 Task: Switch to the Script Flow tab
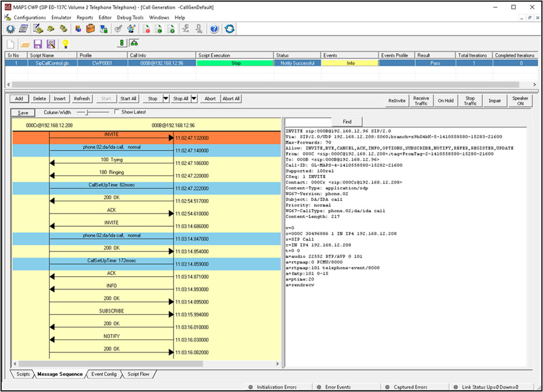point(138,374)
